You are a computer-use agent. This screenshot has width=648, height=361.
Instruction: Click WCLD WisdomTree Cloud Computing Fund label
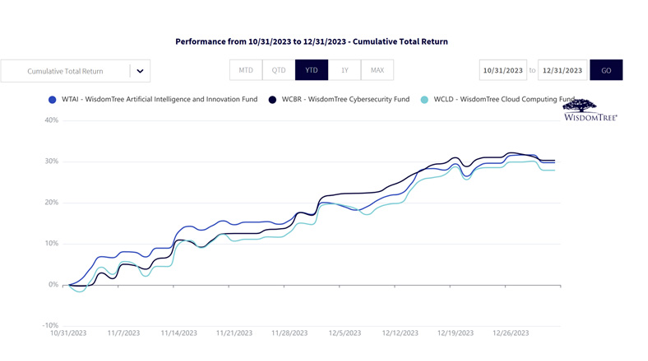(504, 99)
